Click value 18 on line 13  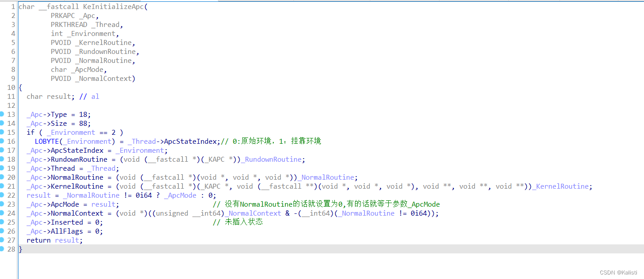[83, 115]
